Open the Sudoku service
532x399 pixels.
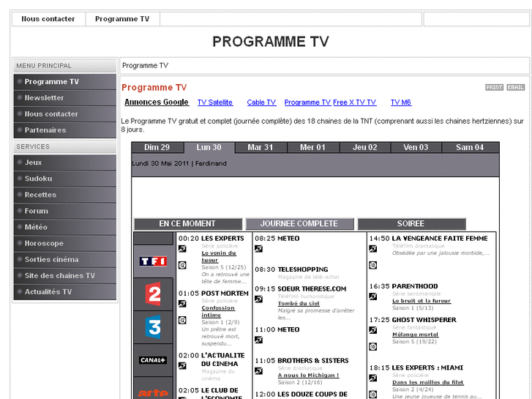65,179
